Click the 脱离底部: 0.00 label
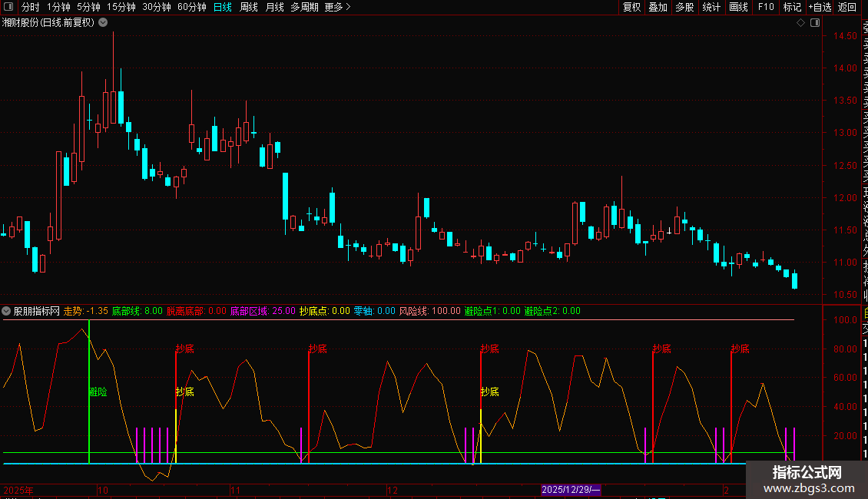Image resolution: width=868 pixels, height=499 pixels. pyautogui.click(x=197, y=311)
